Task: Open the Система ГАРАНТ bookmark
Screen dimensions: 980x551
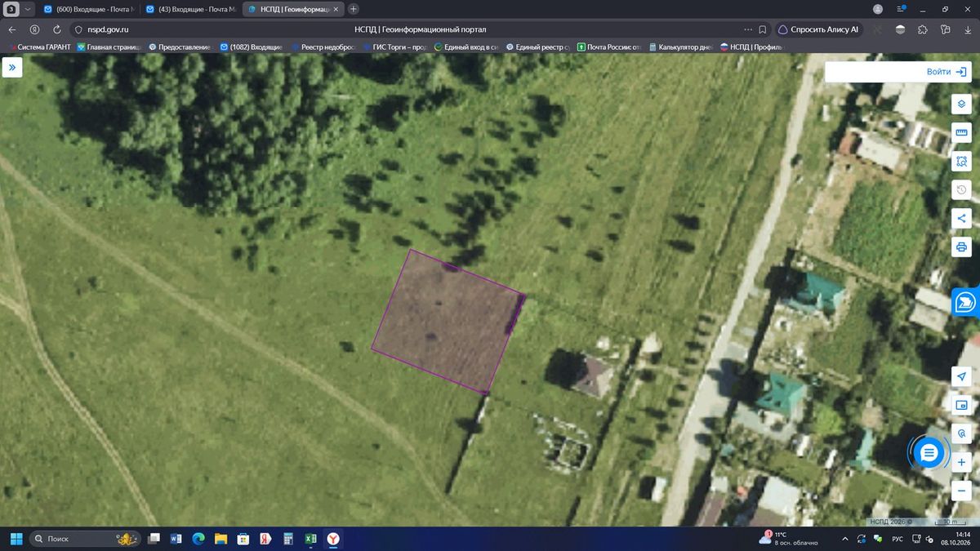Action: coord(38,47)
